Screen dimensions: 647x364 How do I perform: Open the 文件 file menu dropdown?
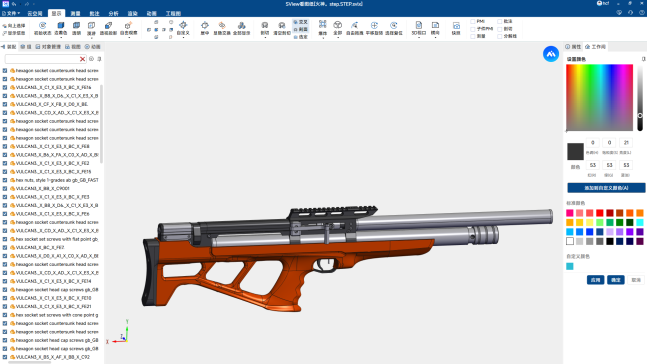point(11,13)
